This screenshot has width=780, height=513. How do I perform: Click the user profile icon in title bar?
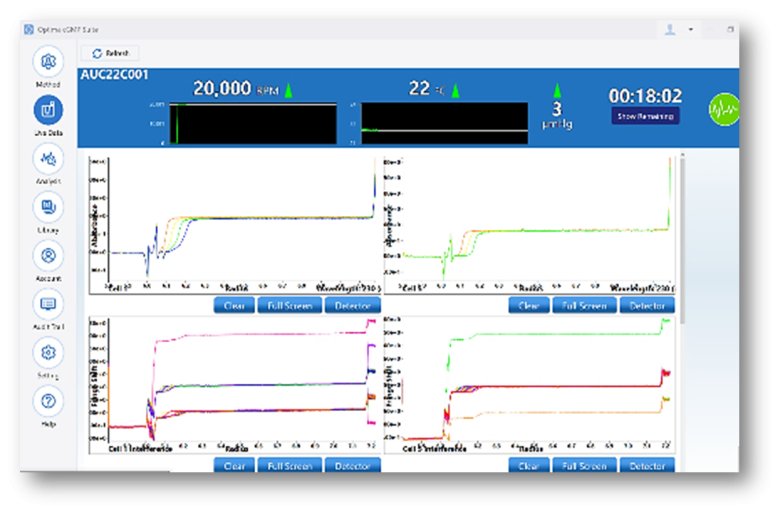670,30
